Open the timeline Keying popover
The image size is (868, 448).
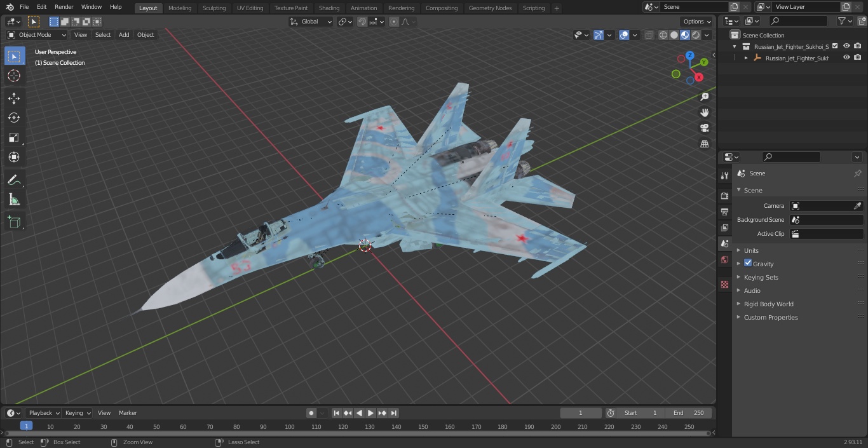[x=78, y=413]
